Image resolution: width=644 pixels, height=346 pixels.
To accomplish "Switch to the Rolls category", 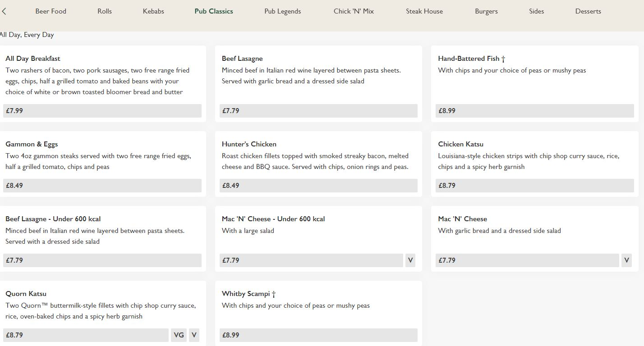I will coord(105,11).
